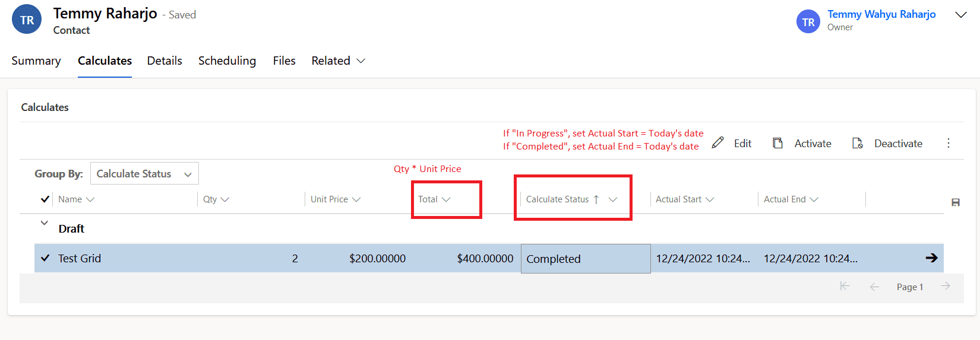Click the Deactivate document icon
980x340 pixels.
coord(858,143)
